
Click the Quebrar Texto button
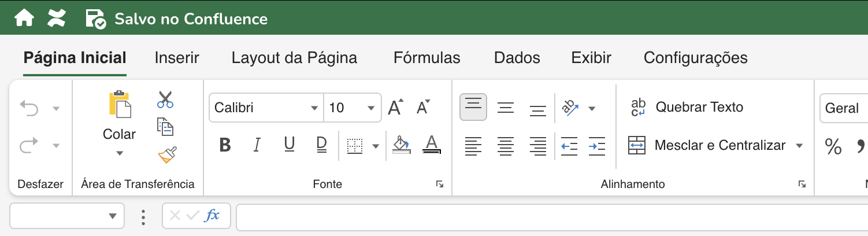tap(687, 107)
